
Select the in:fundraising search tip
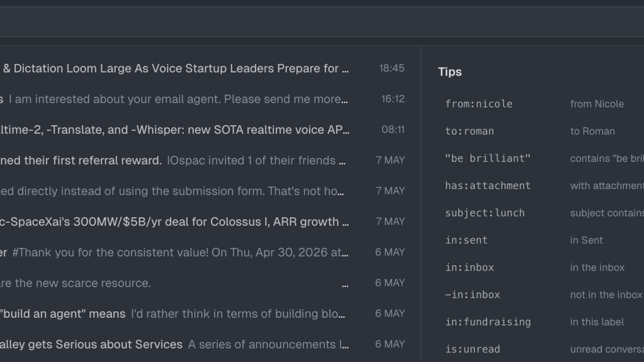click(x=488, y=322)
